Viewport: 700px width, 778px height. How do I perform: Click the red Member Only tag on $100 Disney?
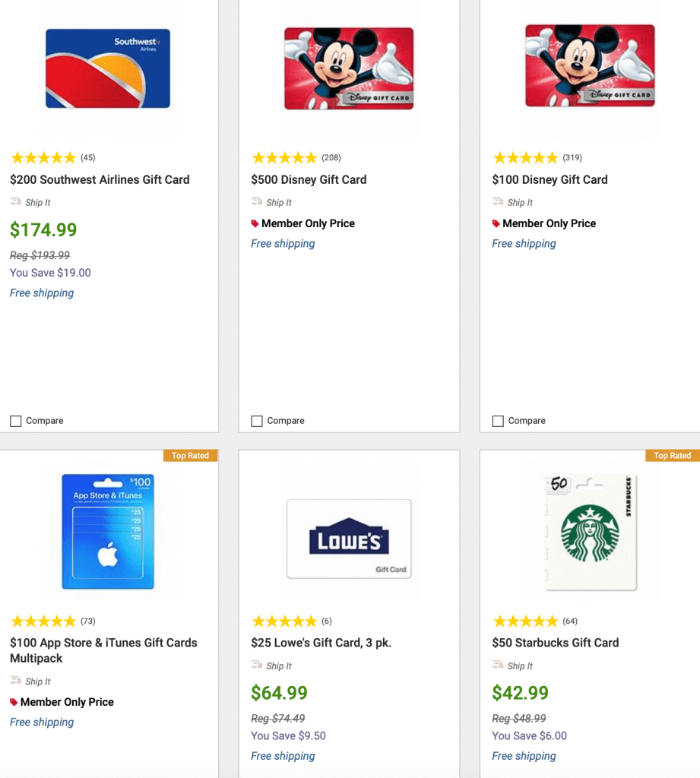pos(496,224)
